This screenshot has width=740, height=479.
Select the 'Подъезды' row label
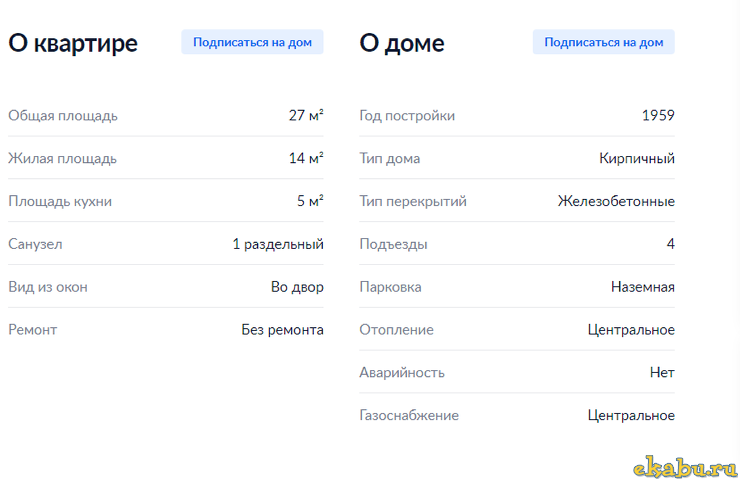pos(393,244)
